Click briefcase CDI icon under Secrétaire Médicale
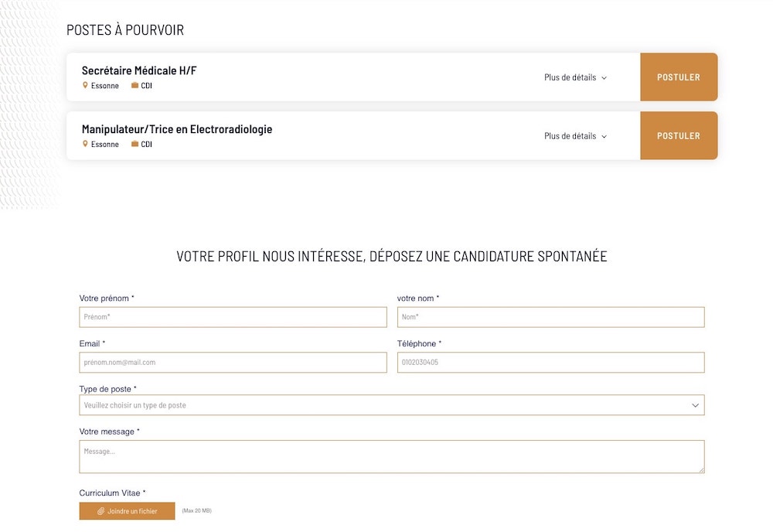The width and height of the screenshot is (773, 532). click(135, 86)
